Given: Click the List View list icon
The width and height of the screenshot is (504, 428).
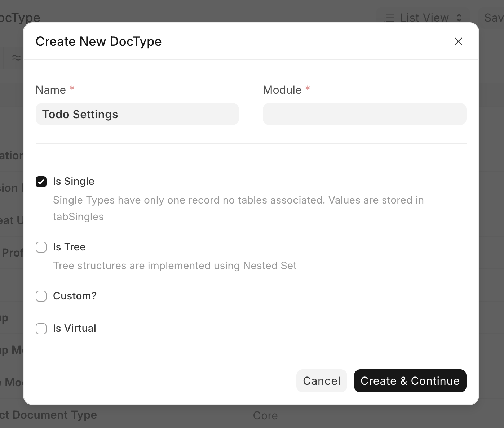Looking at the screenshot, I should point(389,18).
